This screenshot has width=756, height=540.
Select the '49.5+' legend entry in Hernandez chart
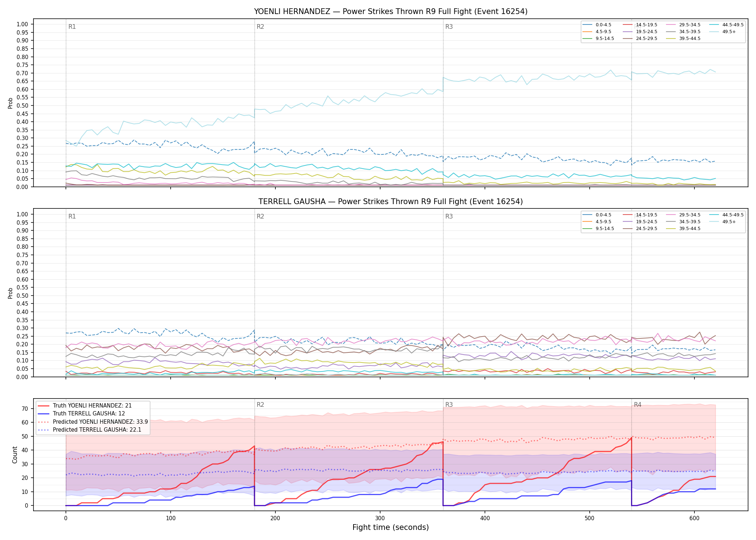pyautogui.click(x=723, y=32)
